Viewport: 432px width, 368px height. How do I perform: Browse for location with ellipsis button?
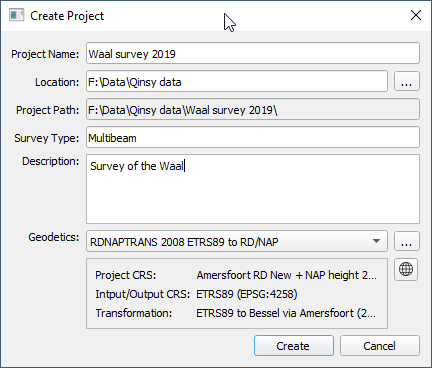click(x=407, y=81)
